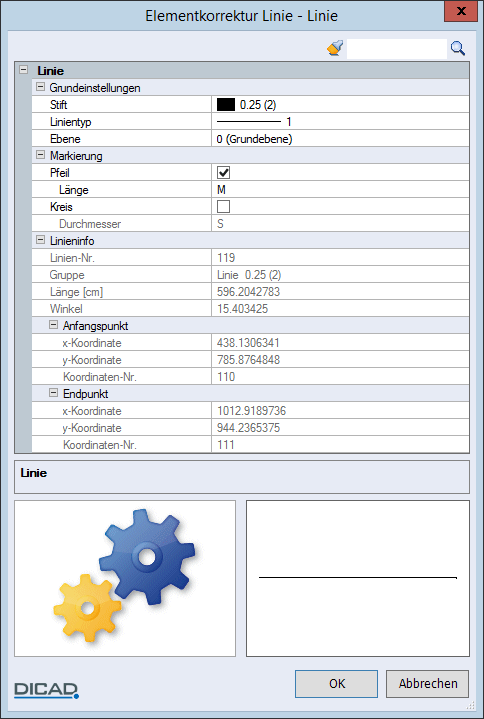
Task: Click the OK button
Action: tap(336, 684)
